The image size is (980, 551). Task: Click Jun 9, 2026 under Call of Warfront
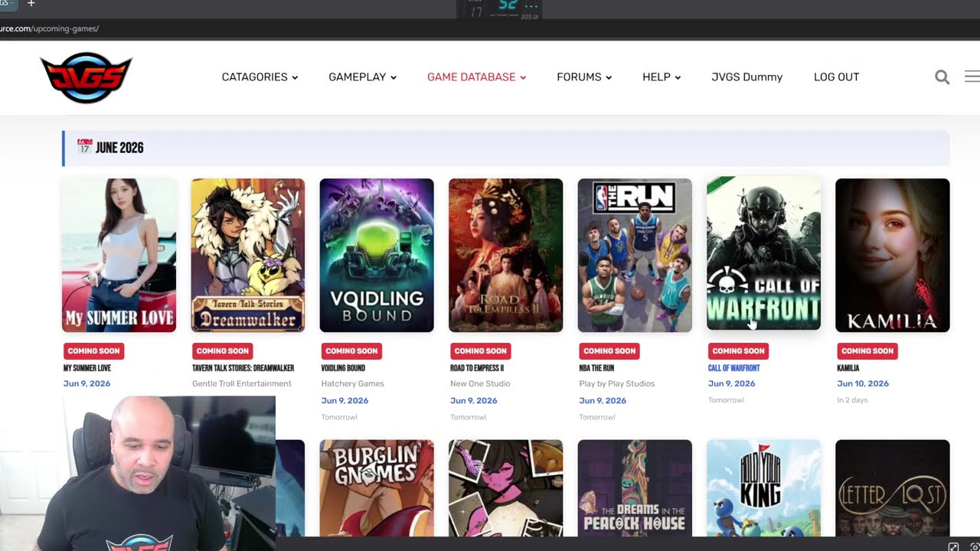coord(731,383)
